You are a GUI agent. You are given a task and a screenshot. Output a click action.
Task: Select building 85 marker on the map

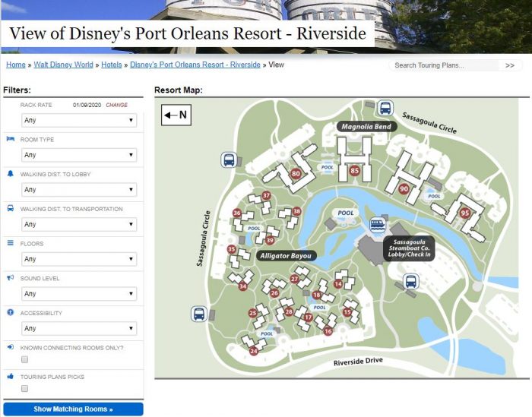[355, 171]
